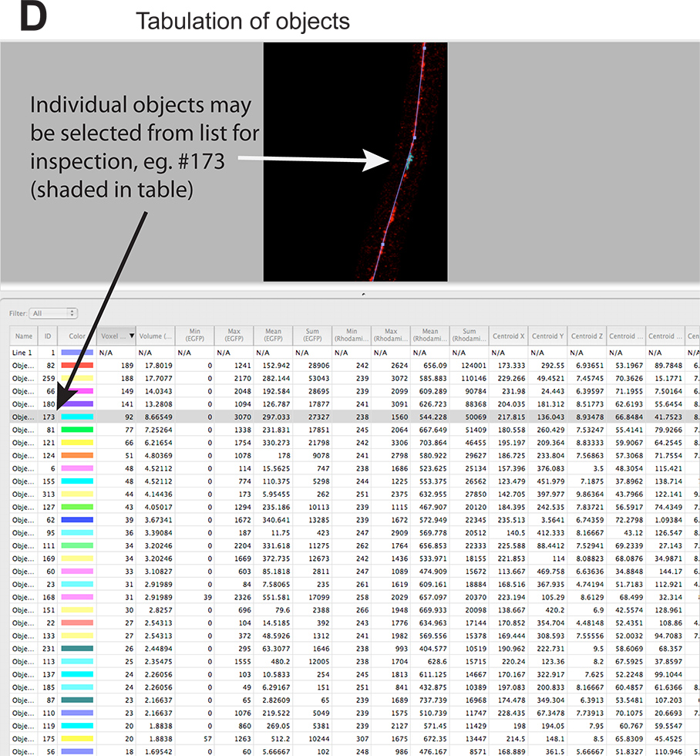
Task: Click the red color swatch of object 82
Action: tap(77, 366)
